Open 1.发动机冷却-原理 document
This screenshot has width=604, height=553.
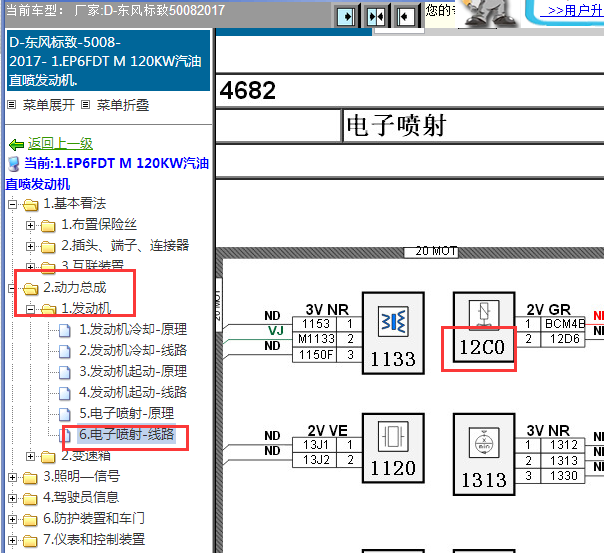point(133,329)
